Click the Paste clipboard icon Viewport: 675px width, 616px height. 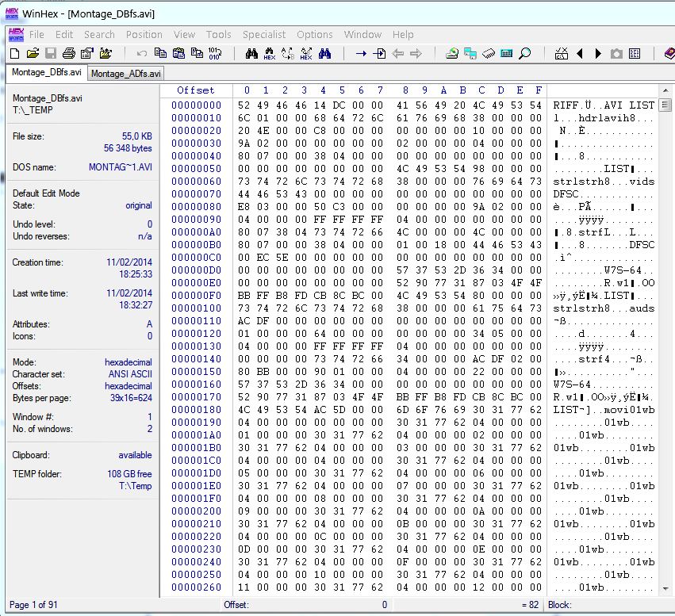pyautogui.click(x=178, y=53)
